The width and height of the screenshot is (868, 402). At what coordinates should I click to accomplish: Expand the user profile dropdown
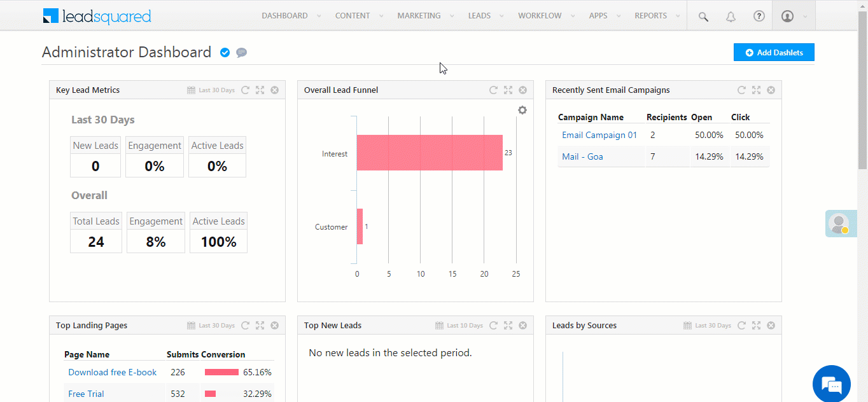[793, 17]
